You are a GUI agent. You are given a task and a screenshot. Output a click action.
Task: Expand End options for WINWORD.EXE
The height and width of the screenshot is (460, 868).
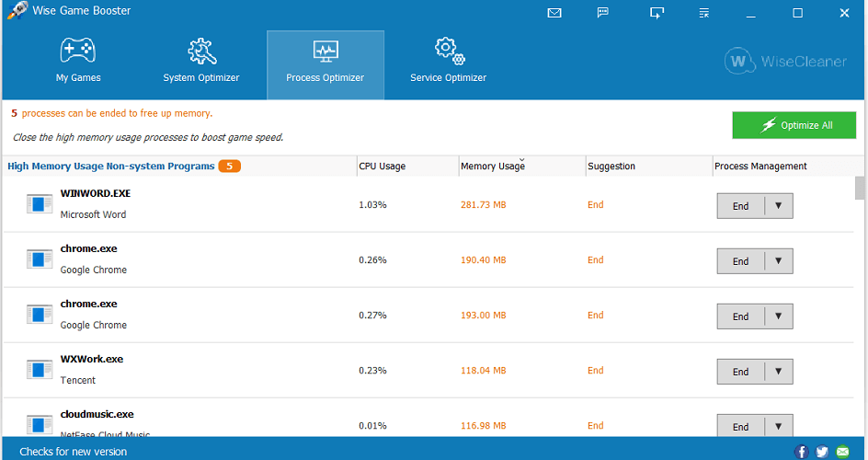coord(778,206)
